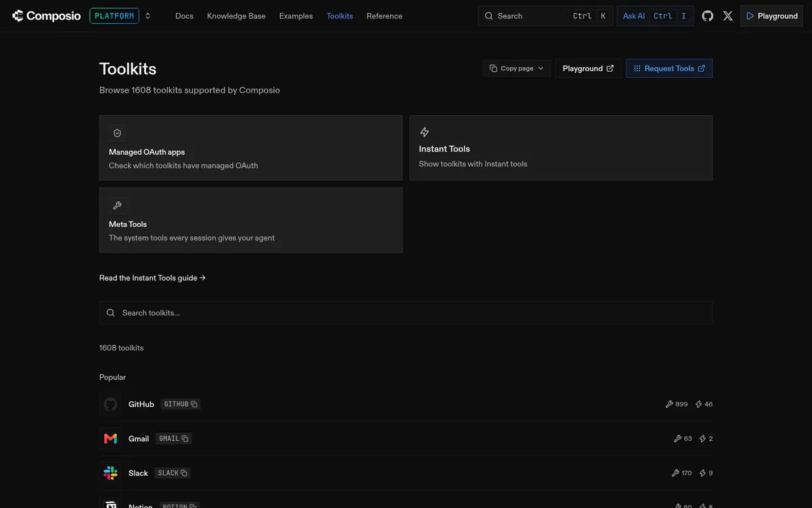The image size is (812, 508).
Task: Follow the Read the Instant Tools guide link
Action: point(152,278)
